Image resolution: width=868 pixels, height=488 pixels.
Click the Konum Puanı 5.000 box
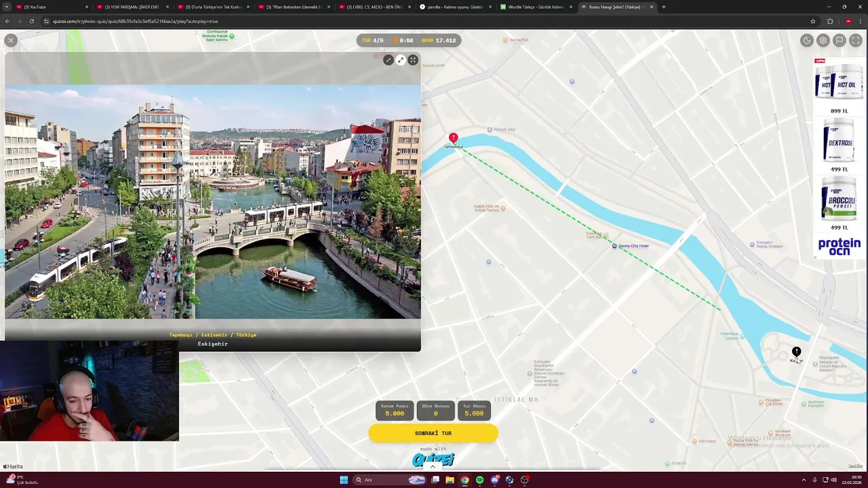(395, 410)
